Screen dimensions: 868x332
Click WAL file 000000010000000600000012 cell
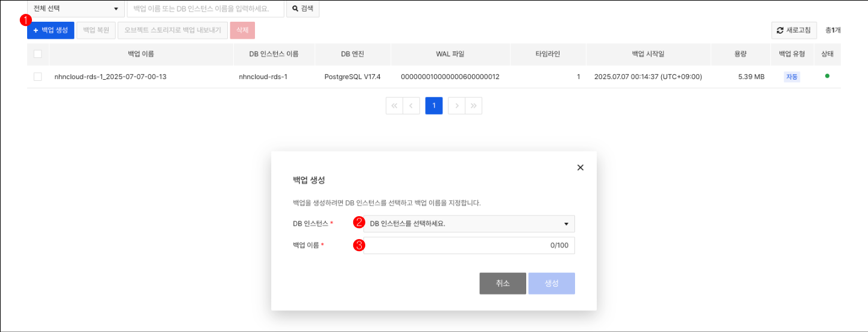click(x=450, y=77)
